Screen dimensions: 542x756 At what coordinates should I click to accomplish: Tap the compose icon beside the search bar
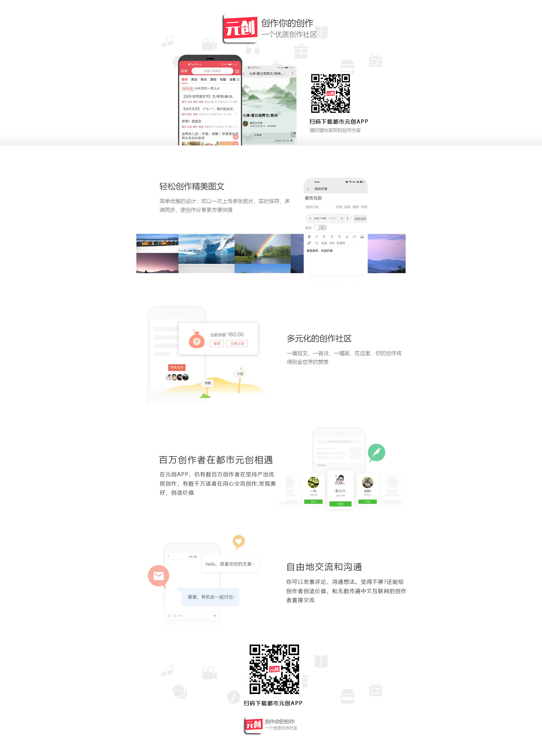pos(237,71)
